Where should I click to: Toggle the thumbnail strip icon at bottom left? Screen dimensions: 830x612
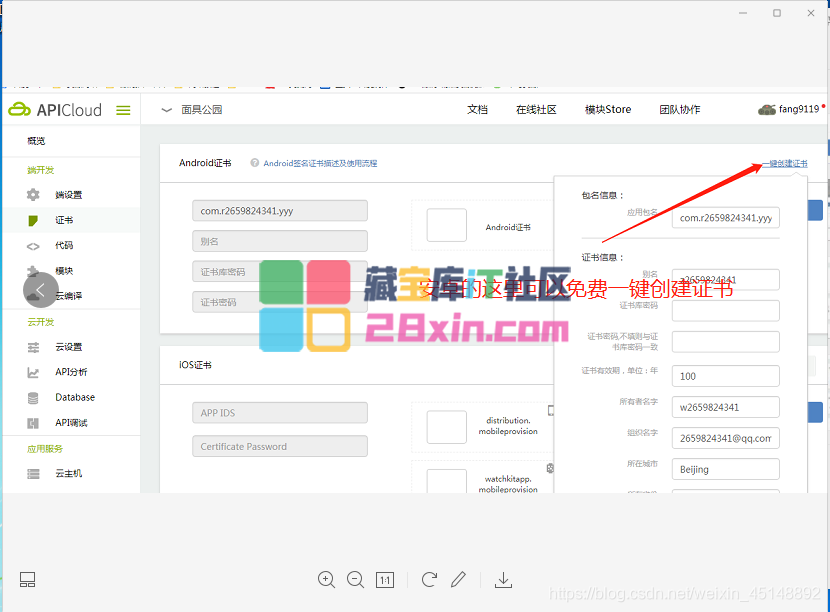tap(27, 580)
